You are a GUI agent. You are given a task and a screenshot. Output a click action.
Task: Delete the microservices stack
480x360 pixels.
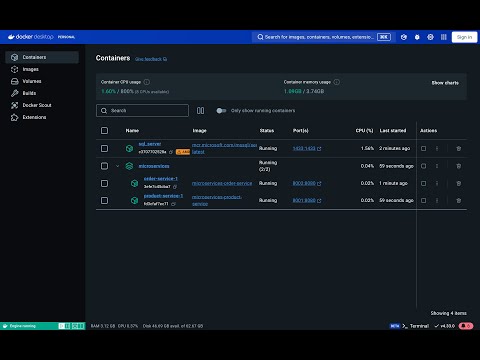point(459,166)
